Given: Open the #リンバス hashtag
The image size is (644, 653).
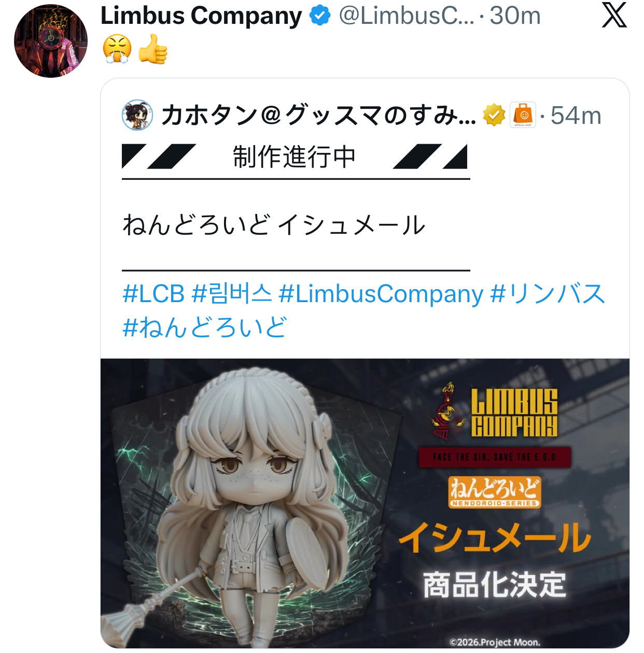Looking at the screenshot, I should pyautogui.click(x=548, y=294).
